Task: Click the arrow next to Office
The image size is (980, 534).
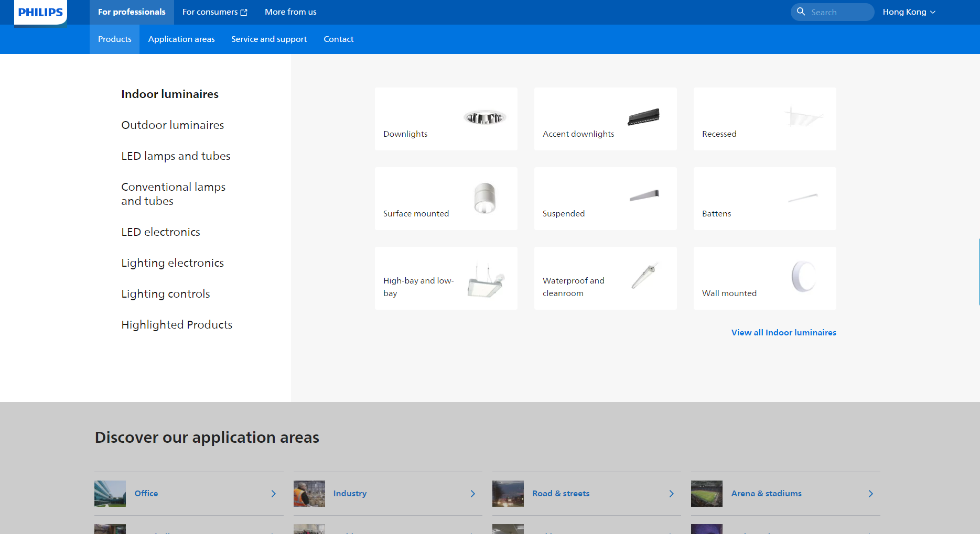Action: pos(273,494)
